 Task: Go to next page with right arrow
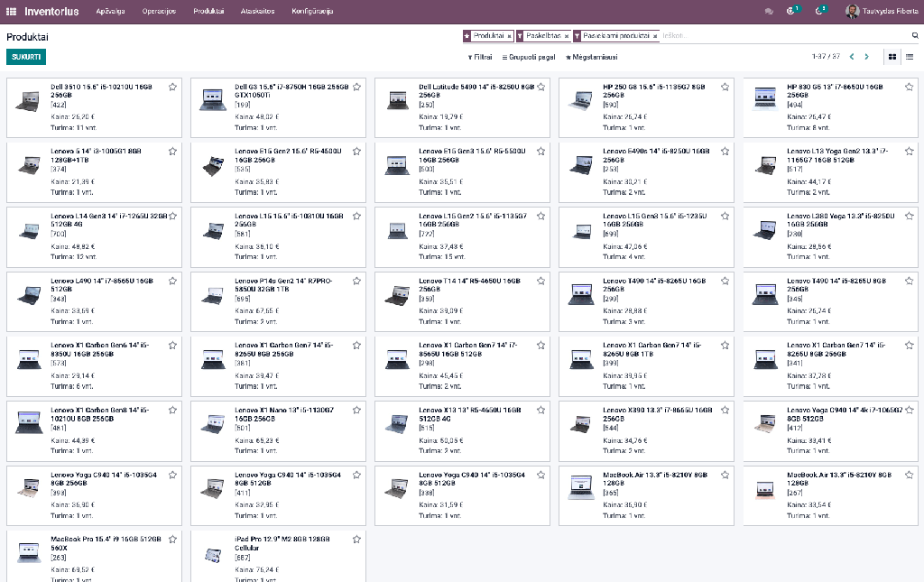click(x=866, y=56)
